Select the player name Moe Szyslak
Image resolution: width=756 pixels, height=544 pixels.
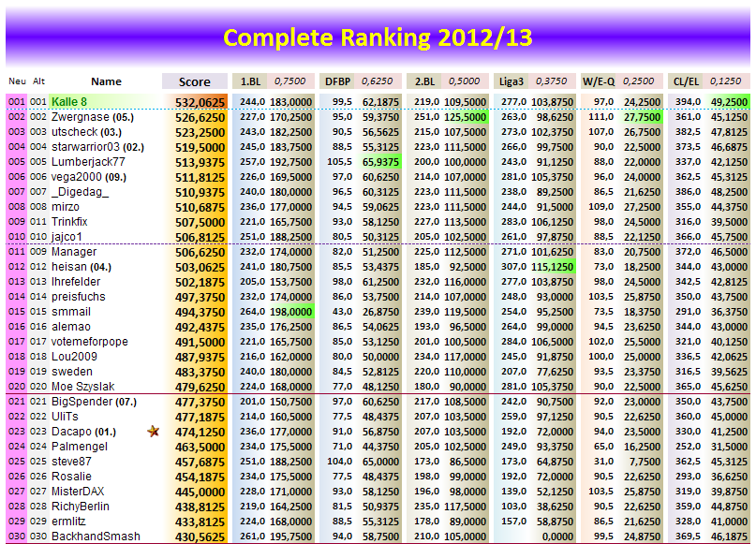(x=82, y=387)
